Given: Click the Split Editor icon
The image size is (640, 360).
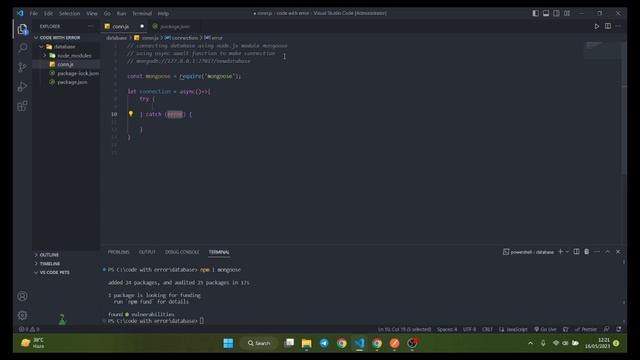Looking at the screenshot, I should 608,26.
